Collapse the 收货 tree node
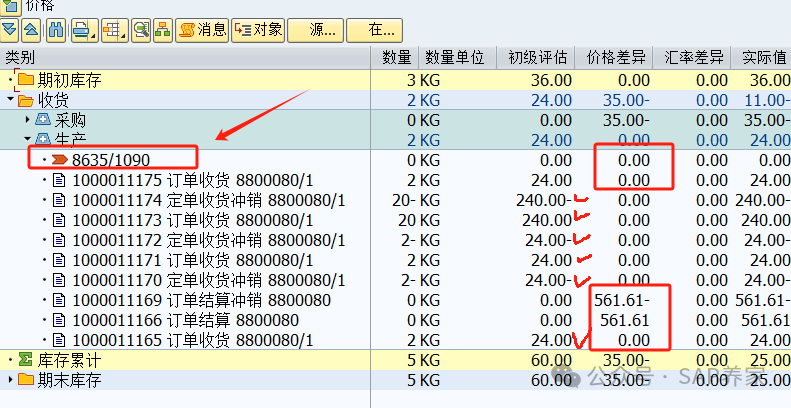 tap(10, 100)
